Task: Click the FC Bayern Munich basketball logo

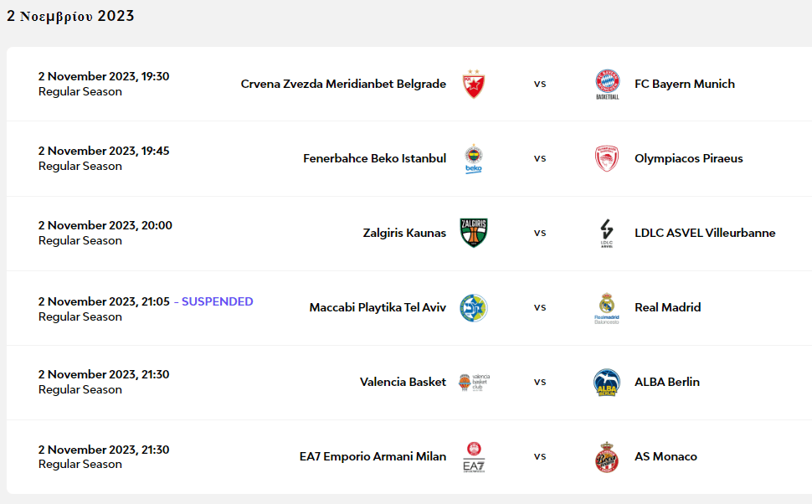Action: pyautogui.click(x=607, y=84)
